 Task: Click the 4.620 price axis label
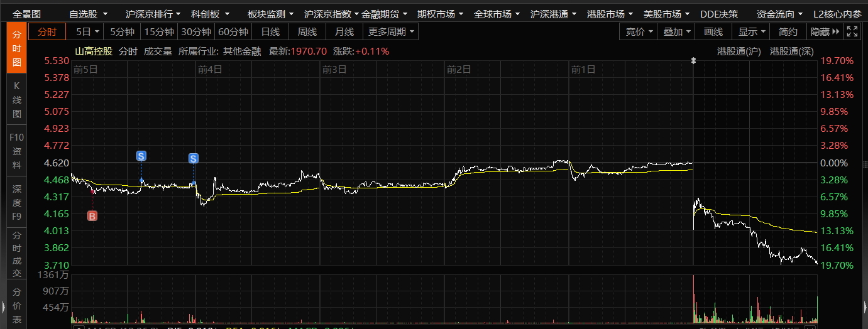(x=57, y=163)
